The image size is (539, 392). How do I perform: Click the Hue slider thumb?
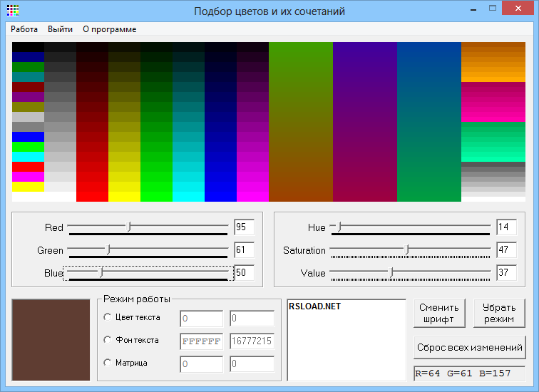point(339,227)
